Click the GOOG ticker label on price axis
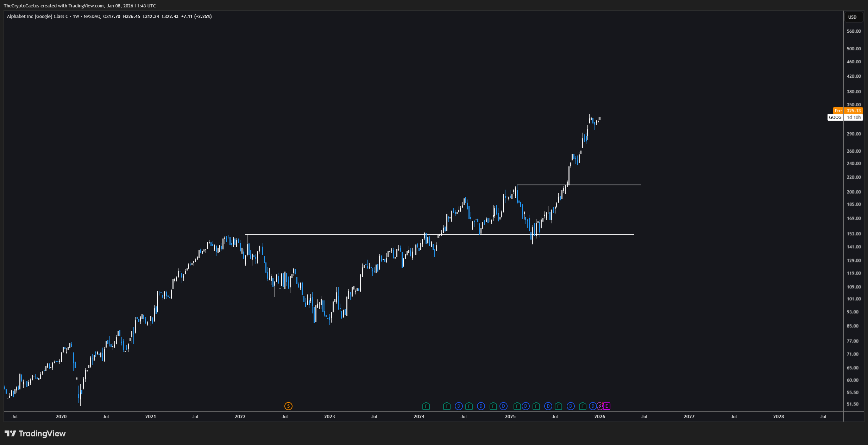This screenshot has height=445, width=868. (835, 117)
